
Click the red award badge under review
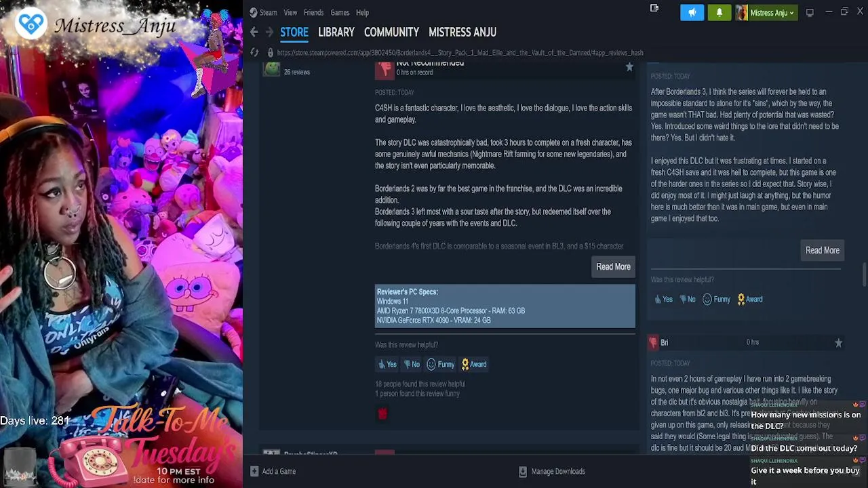coord(382,413)
